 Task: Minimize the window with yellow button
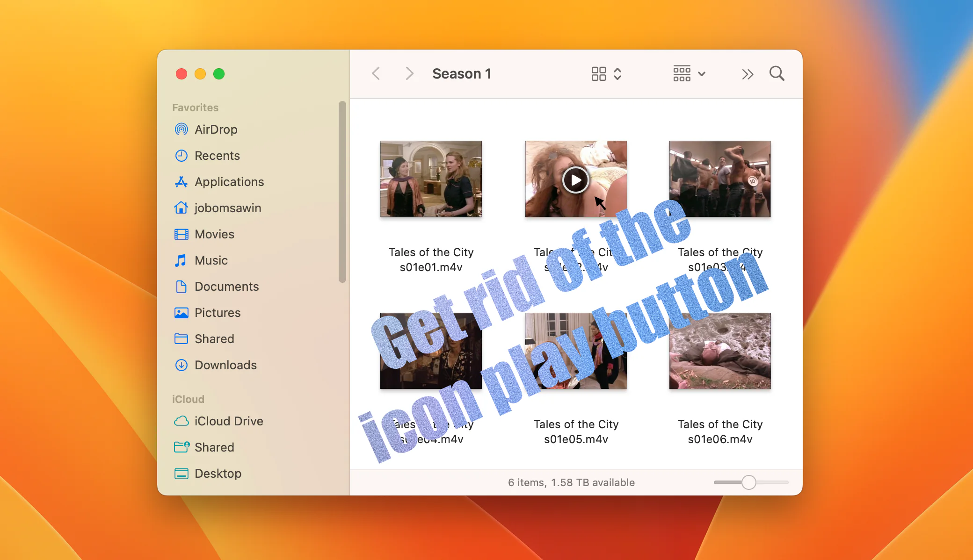click(200, 74)
